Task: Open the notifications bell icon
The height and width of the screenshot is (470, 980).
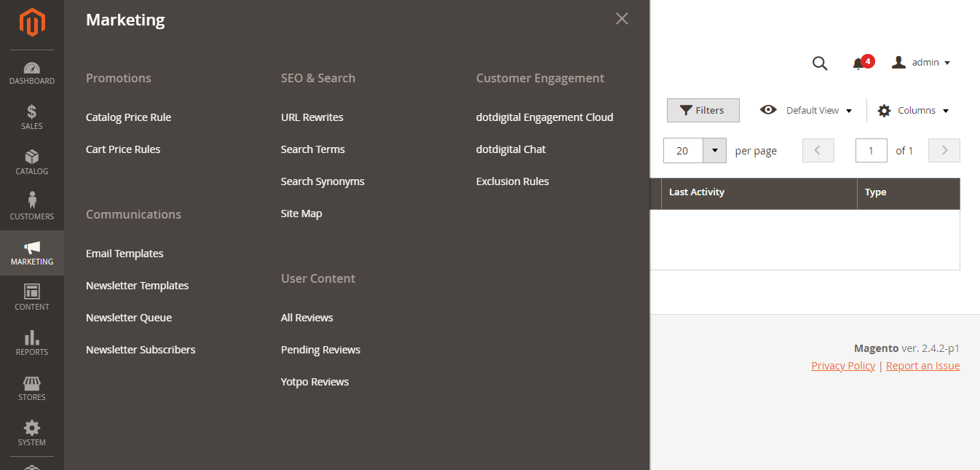Action: [858, 64]
